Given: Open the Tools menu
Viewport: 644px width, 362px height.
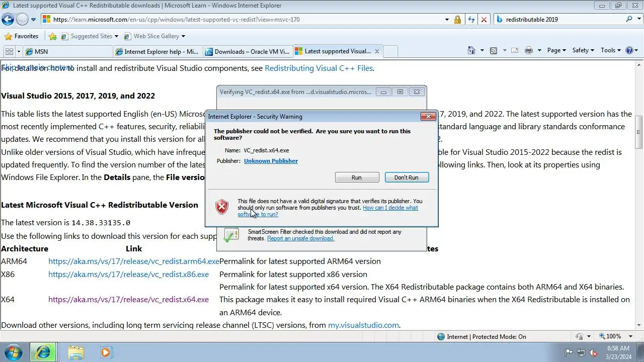Looking at the screenshot, I should tap(611, 50).
